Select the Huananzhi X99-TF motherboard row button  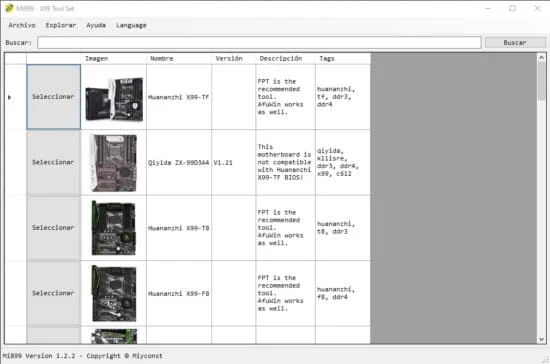(53, 97)
